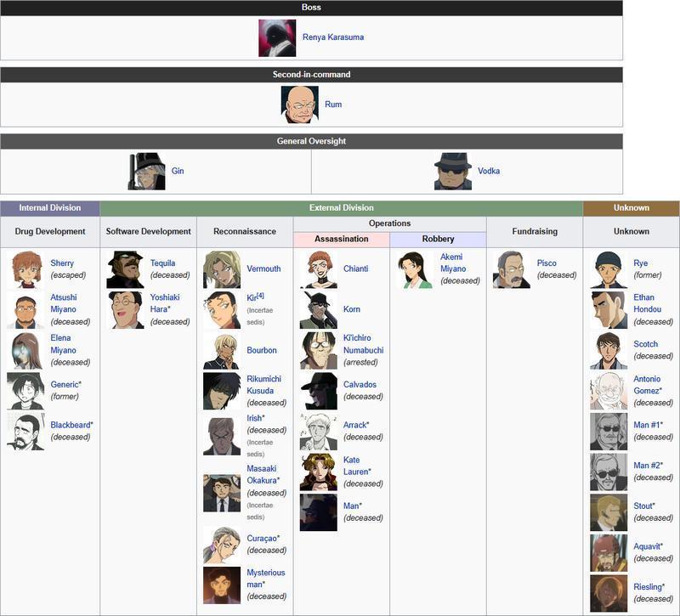This screenshot has height=616, width=680.
Task: Open Bourbon's portrait image
Action: point(222,351)
